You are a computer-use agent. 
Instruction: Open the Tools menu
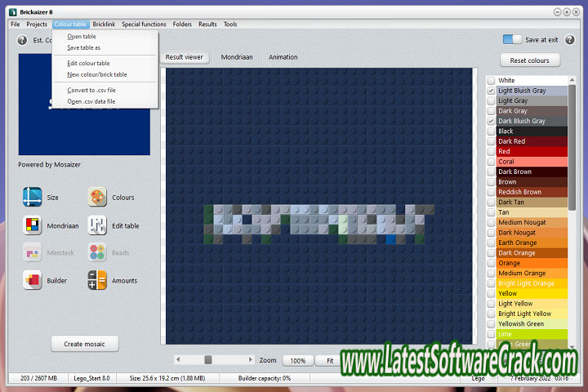coord(230,24)
